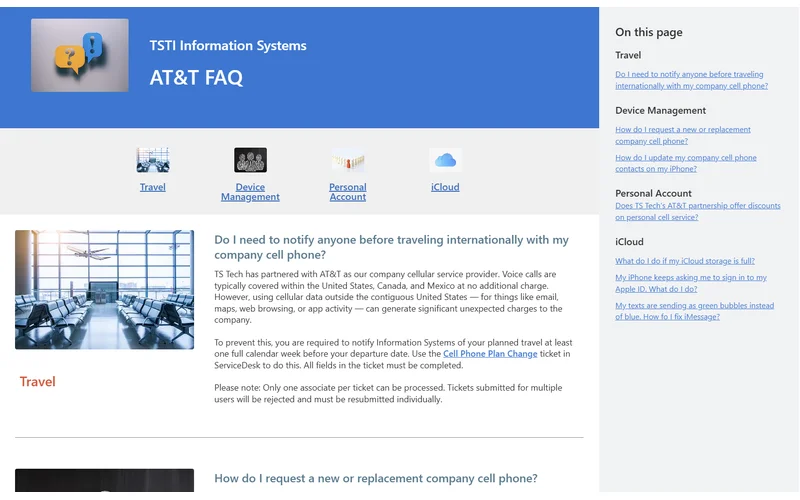Open the iCloud navigation link

(445, 187)
